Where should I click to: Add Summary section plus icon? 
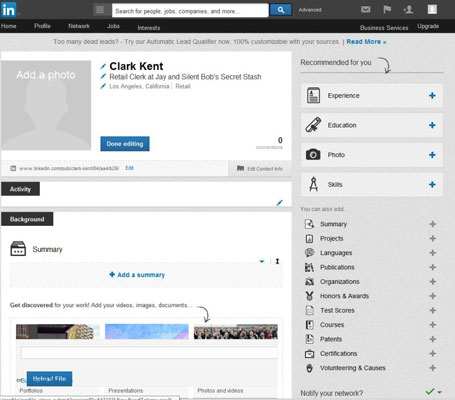(x=433, y=224)
